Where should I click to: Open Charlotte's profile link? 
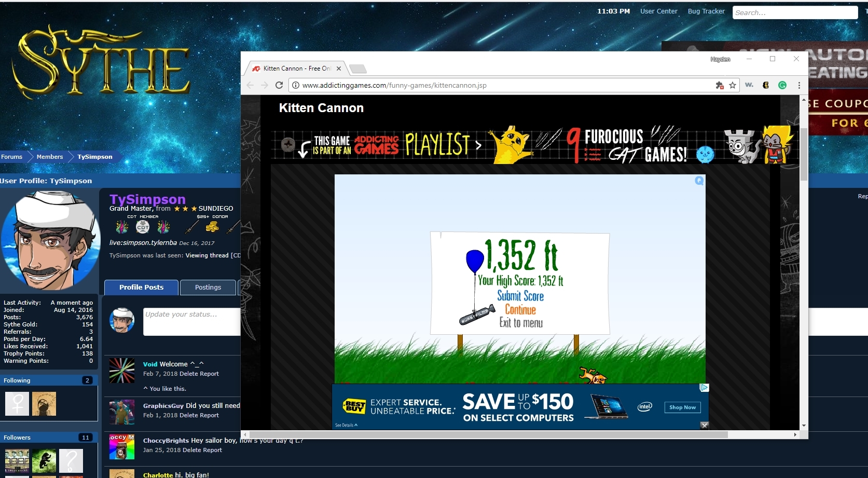coord(158,475)
